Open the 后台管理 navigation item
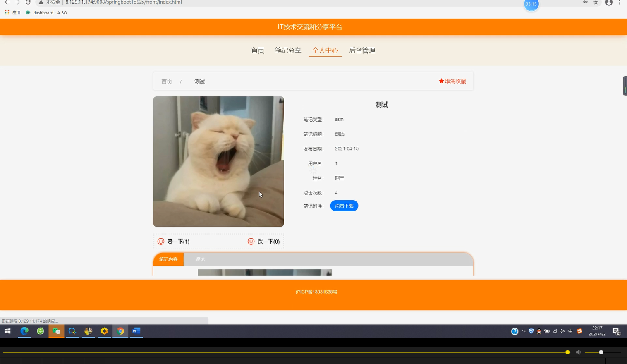Viewport: 627px width, 364px height. tap(362, 50)
